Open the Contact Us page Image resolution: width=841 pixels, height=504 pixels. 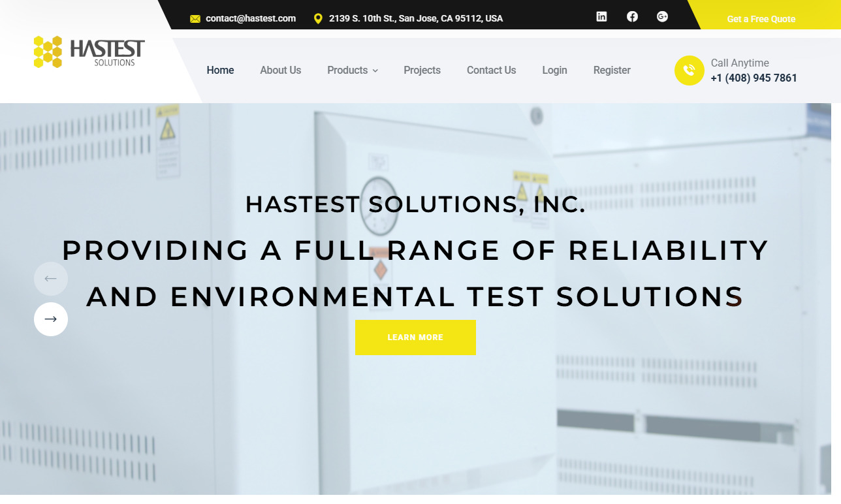point(491,70)
